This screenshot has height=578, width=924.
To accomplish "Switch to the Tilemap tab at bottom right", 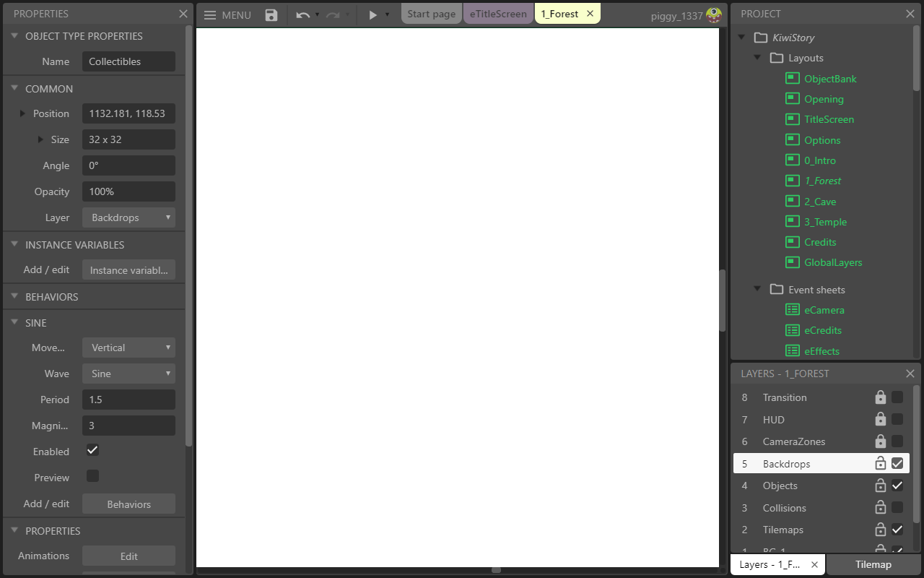I will point(873,564).
